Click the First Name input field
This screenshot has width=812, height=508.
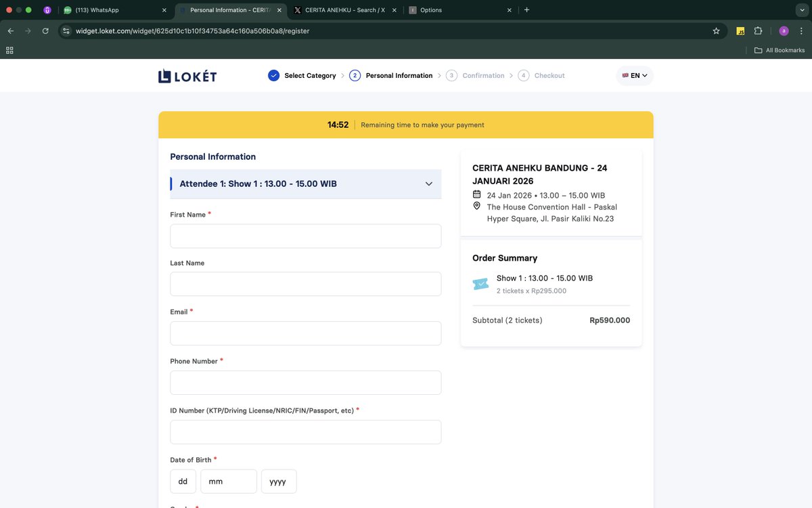(x=305, y=236)
